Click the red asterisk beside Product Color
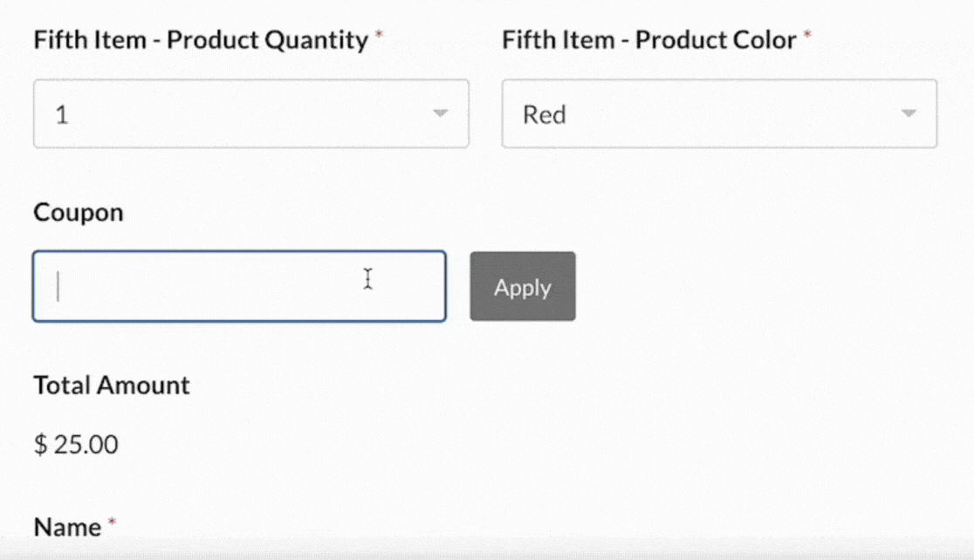This screenshot has height=560, width=974. [807, 37]
